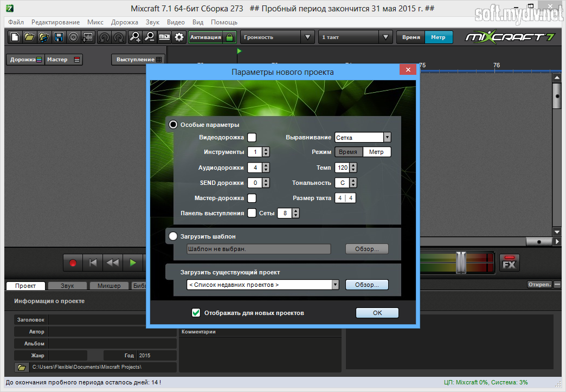Open the FX effects button
The width and height of the screenshot is (566, 392).
(x=509, y=263)
